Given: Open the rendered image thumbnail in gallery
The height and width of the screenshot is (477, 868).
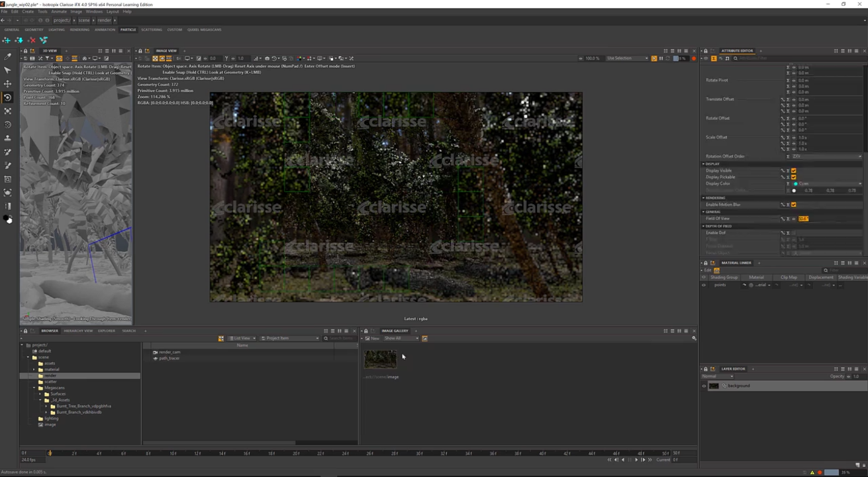Looking at the screenshot, I should pos(380,359).
